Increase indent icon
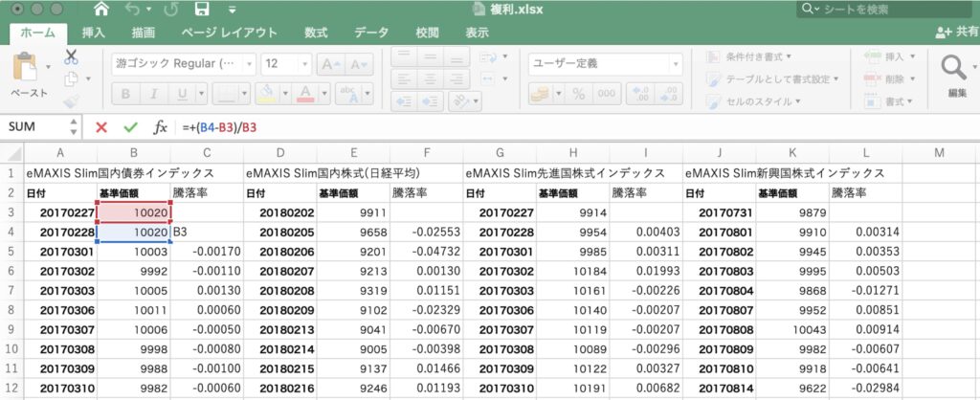Image resolution: width=980 pixels, height=400 pixels. click(430, 101)
